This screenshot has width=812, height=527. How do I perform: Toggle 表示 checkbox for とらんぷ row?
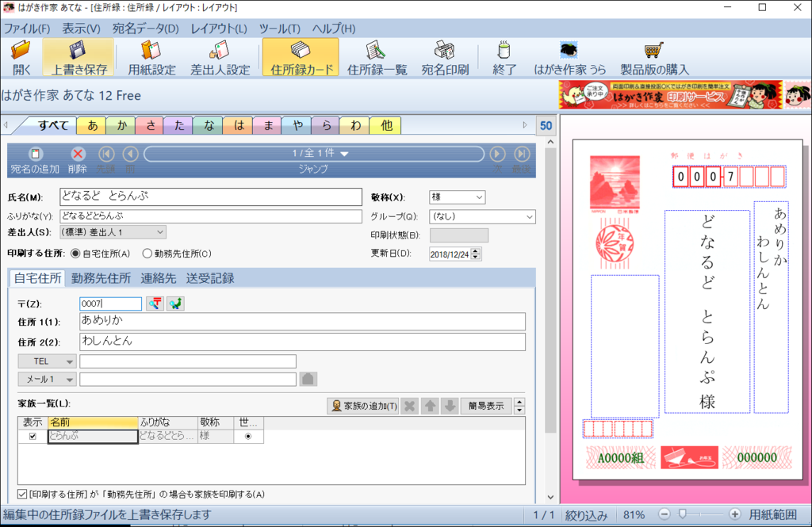coord(33,436)
